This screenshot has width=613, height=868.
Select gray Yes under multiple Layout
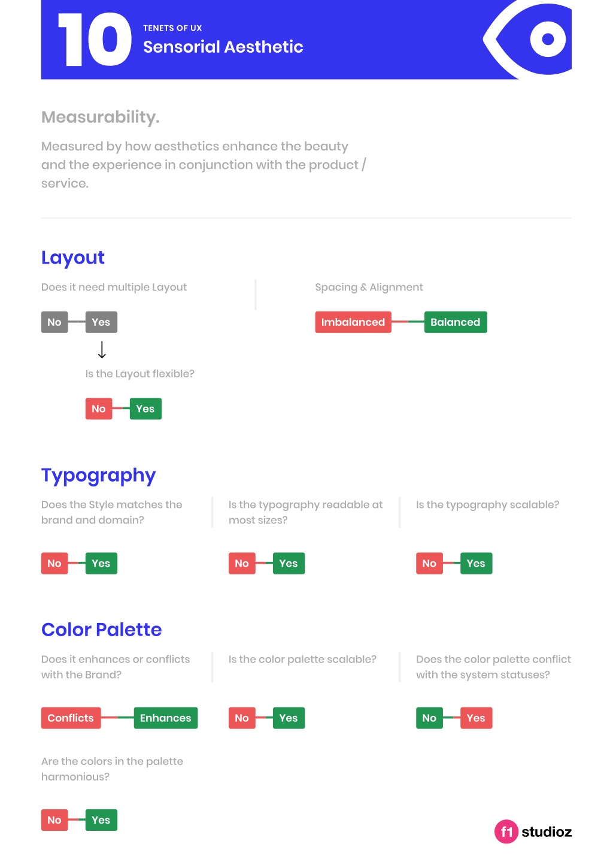coord(101,322)
